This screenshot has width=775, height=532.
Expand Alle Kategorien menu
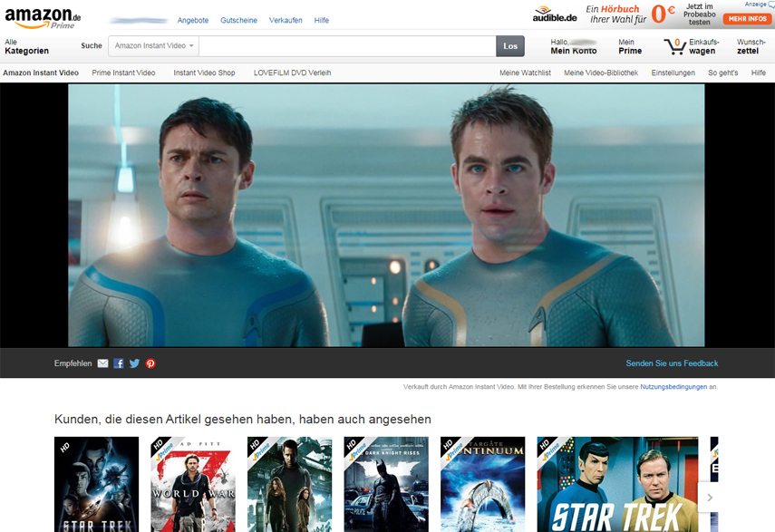[x=26, y=46]
